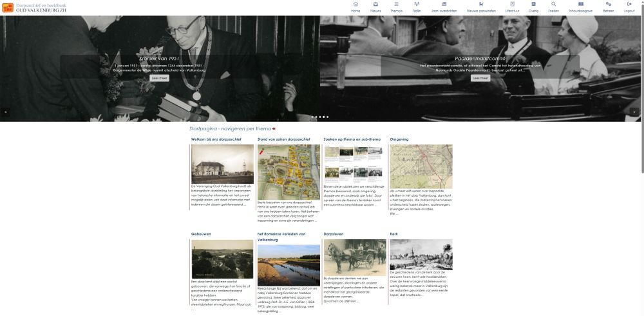Open Beheer settings gears icon
Screen dimensions: 644x316
coord(609,4)
